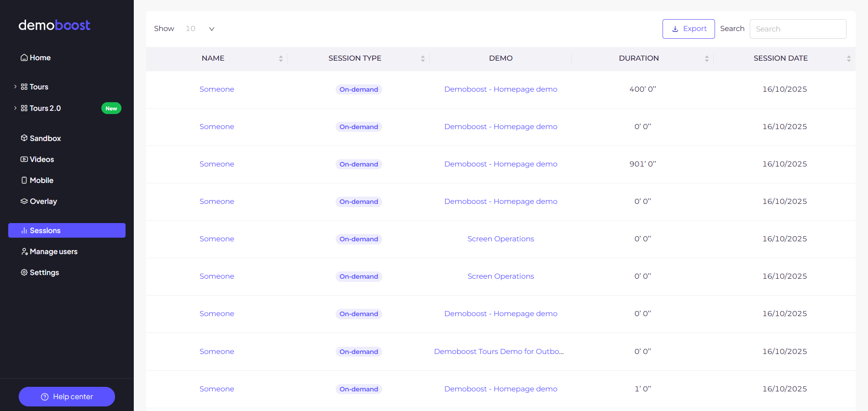Click the Overlay layers icon
Viewport: 868px width, 411px height.
24,201
